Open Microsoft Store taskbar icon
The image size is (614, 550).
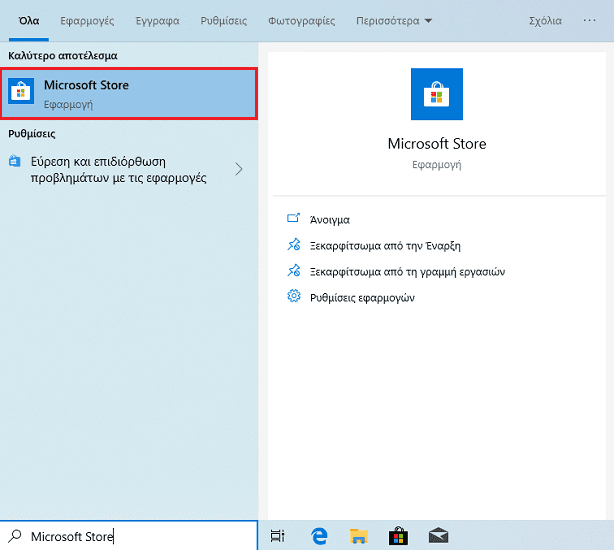398,536
